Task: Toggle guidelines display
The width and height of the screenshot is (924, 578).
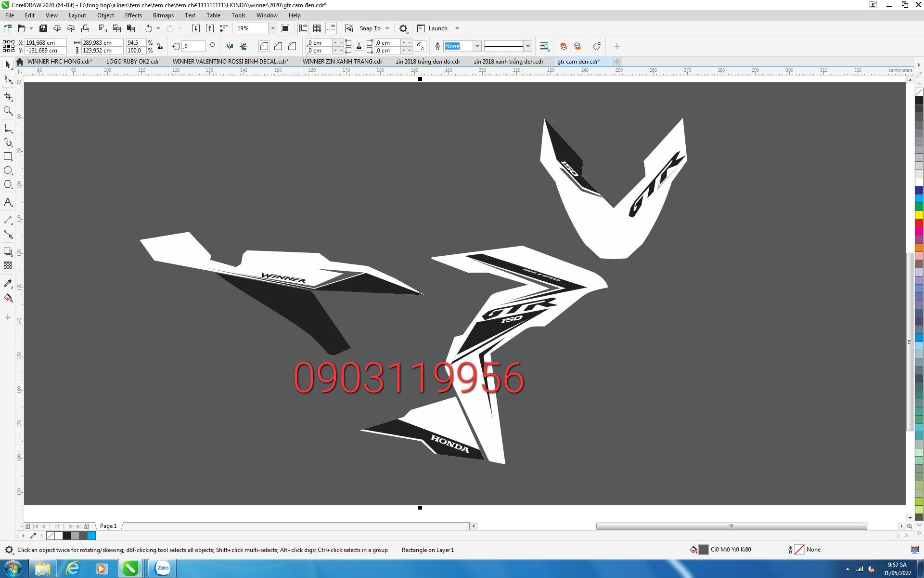Action: pos(331,28)
